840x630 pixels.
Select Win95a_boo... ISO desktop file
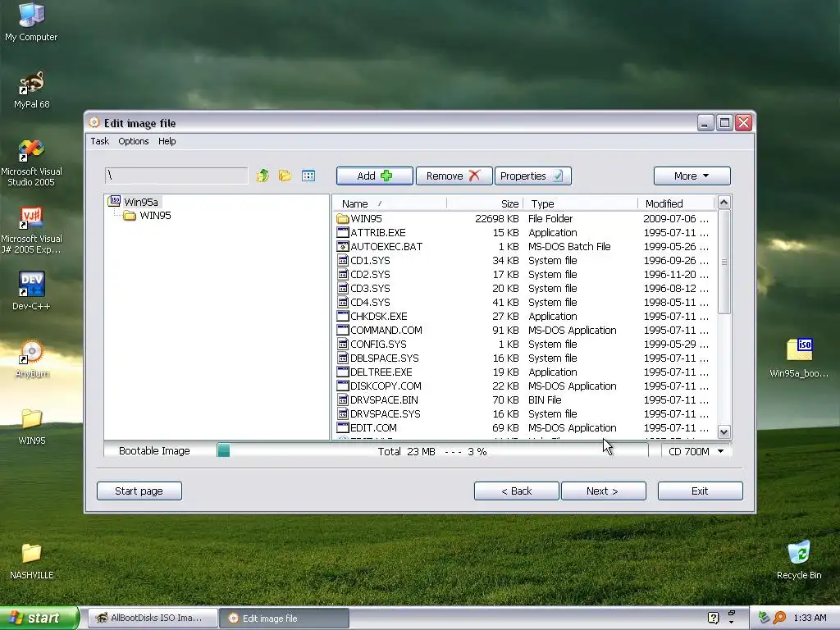point(799,358)
